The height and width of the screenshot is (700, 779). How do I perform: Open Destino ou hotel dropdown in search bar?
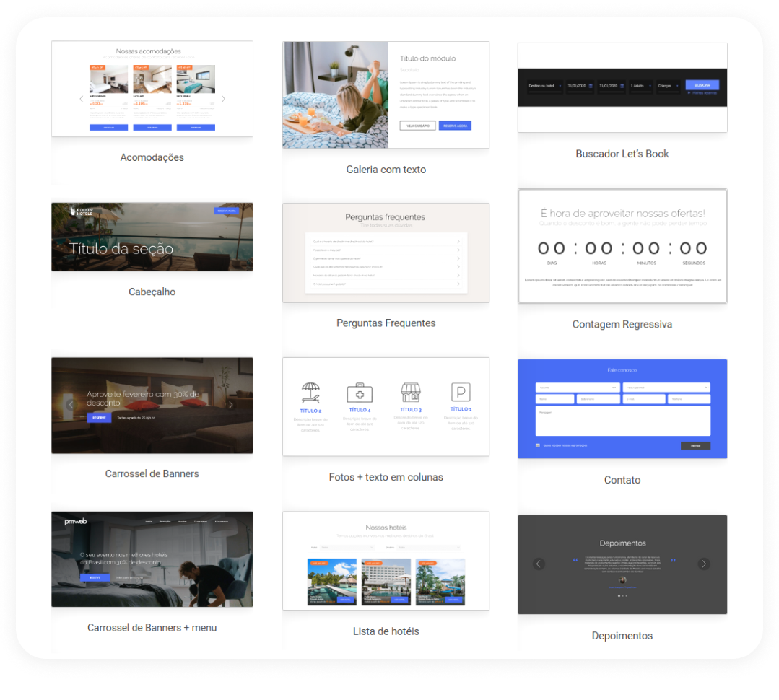coord(544,86)
